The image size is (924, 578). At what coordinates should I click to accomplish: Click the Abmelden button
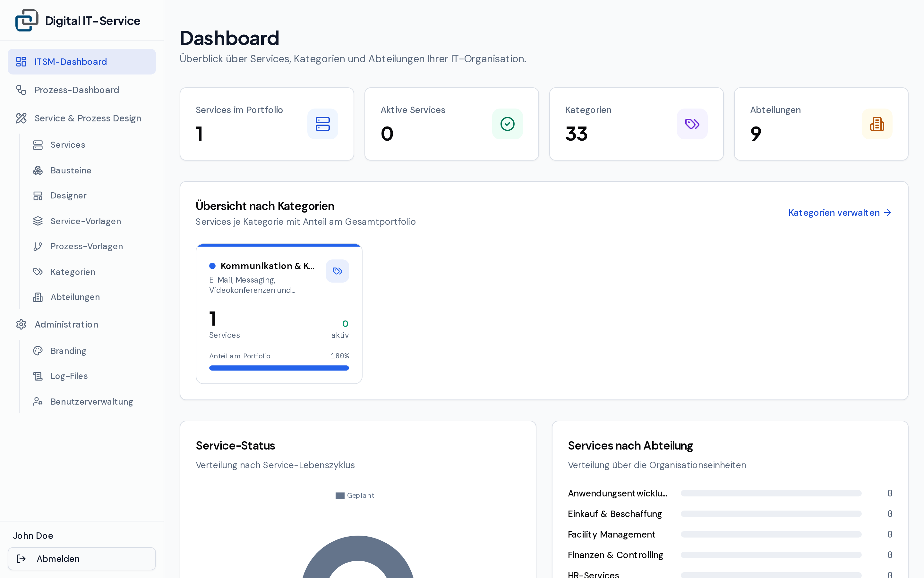click(82, 558)
